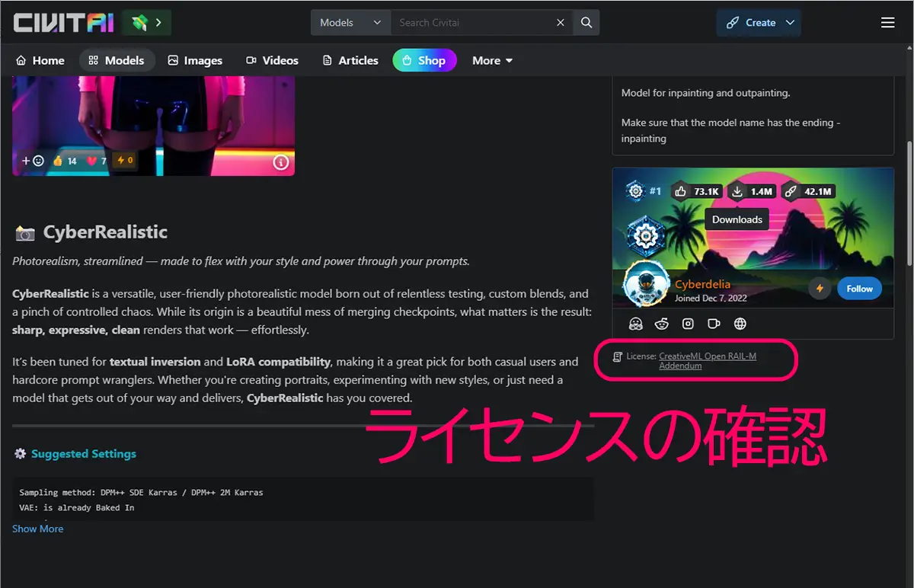914x588 pixels.
Task: Open the Cyberdelia profile link
Action: [702, 284]
